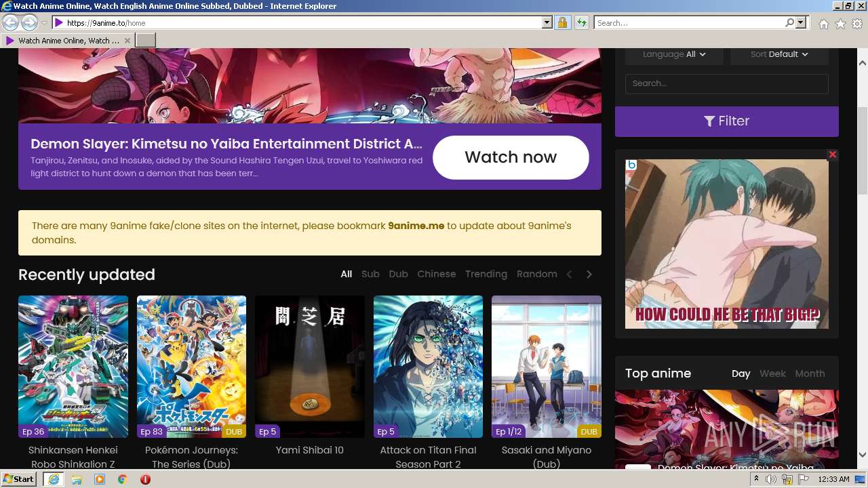
Task: Open the red Opera-style taskbar icon
Action: (x=145, y=479)
